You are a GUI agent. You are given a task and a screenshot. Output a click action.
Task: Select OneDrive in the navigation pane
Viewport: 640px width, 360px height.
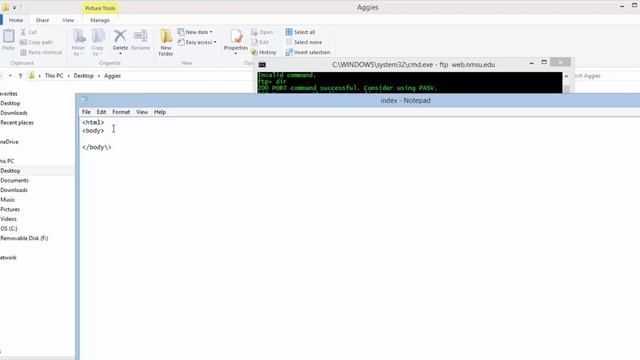(x=9, y=142)
